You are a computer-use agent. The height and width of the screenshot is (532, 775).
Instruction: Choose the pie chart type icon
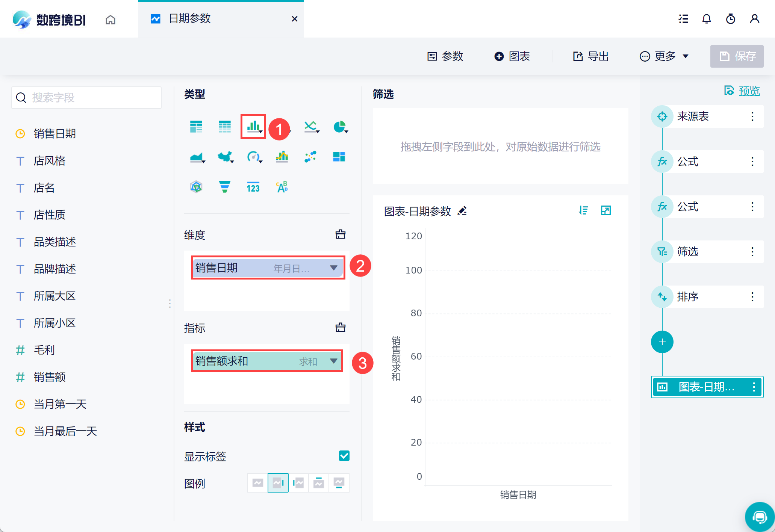(339, 127)
